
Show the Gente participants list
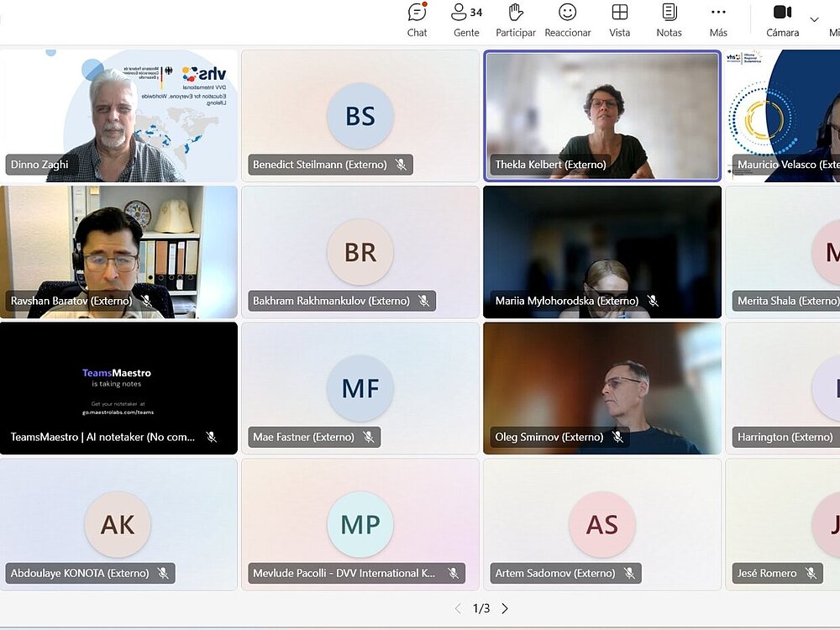(x=466, y=19)
